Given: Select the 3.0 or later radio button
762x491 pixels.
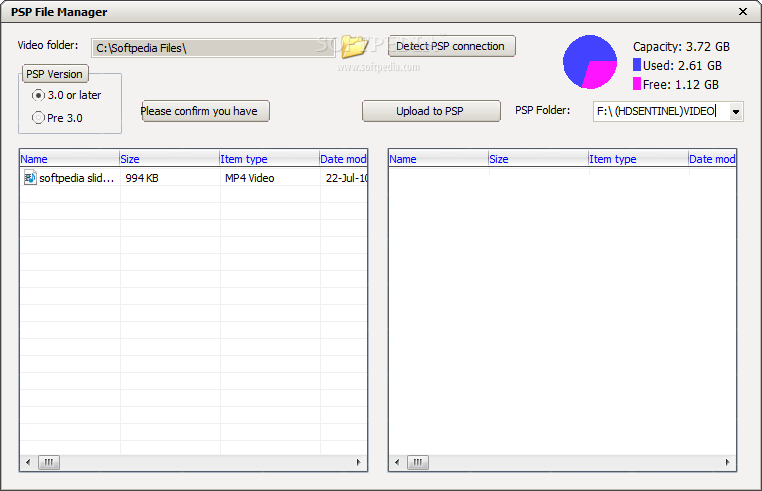Looking at the screenshot, I should [38, 95].
